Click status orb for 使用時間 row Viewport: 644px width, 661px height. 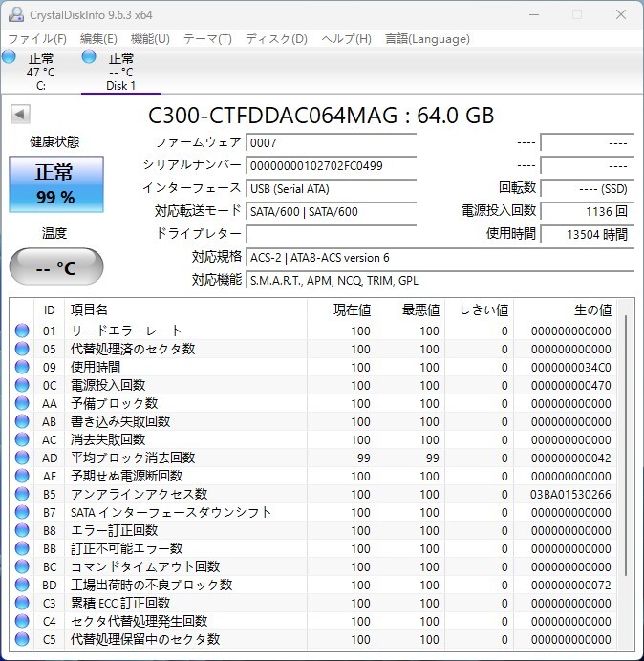pos(22,367)
